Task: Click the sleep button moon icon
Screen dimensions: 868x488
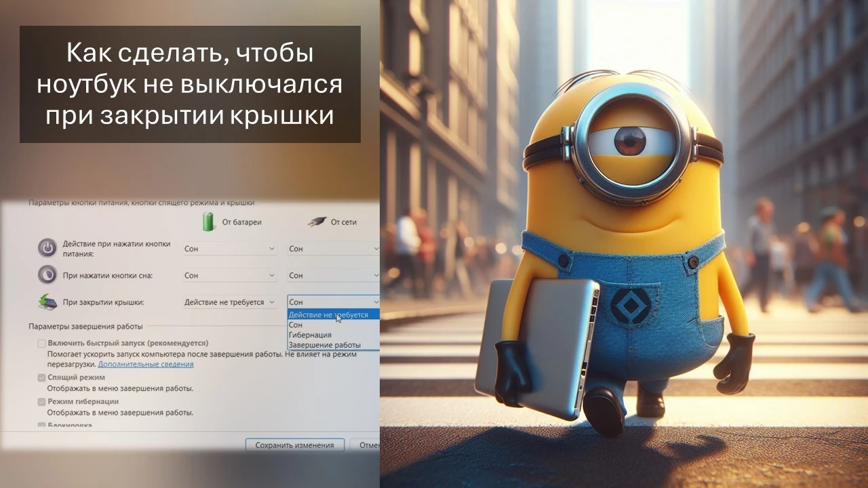Action: [47, 274]
